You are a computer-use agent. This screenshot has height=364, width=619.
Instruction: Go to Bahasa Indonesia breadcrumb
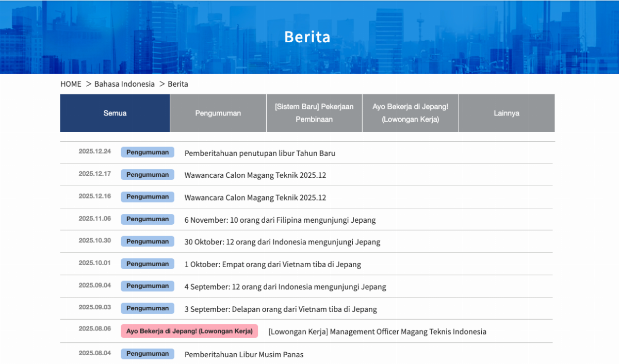(x=124, y=84)
